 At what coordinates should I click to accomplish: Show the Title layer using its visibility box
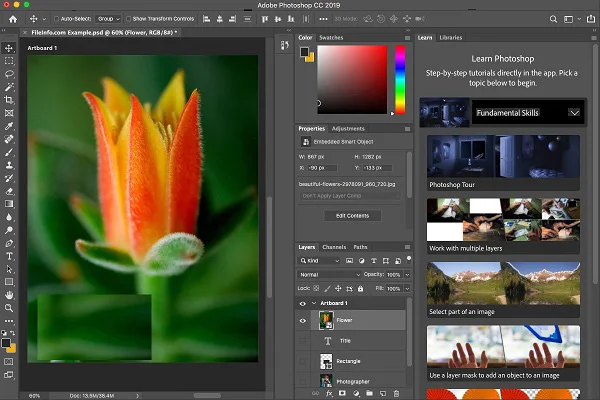[303, 341]
